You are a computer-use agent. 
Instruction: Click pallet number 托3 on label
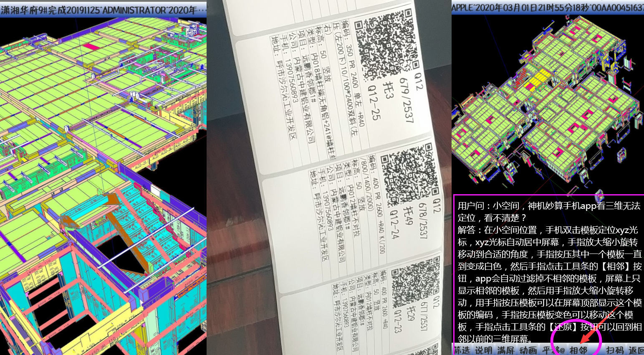pyautogui.click(x=388, y=91)
